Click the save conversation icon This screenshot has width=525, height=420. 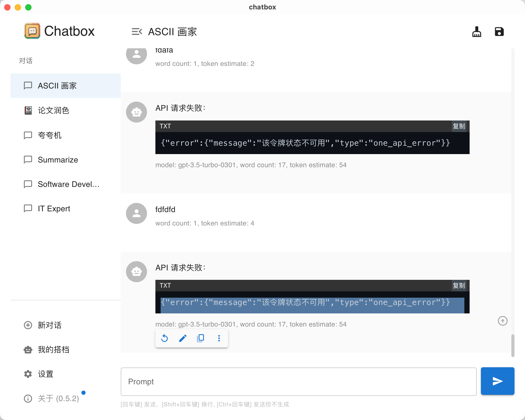point(499,31)
